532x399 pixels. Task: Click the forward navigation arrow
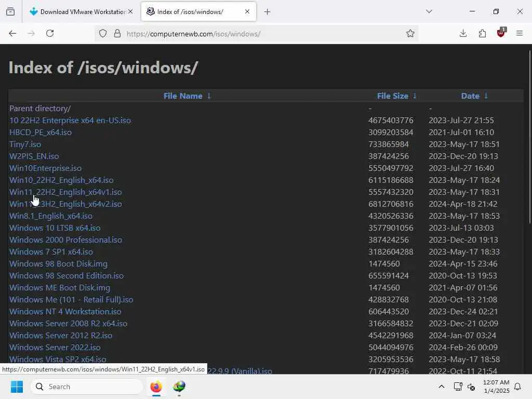(31, 33)
